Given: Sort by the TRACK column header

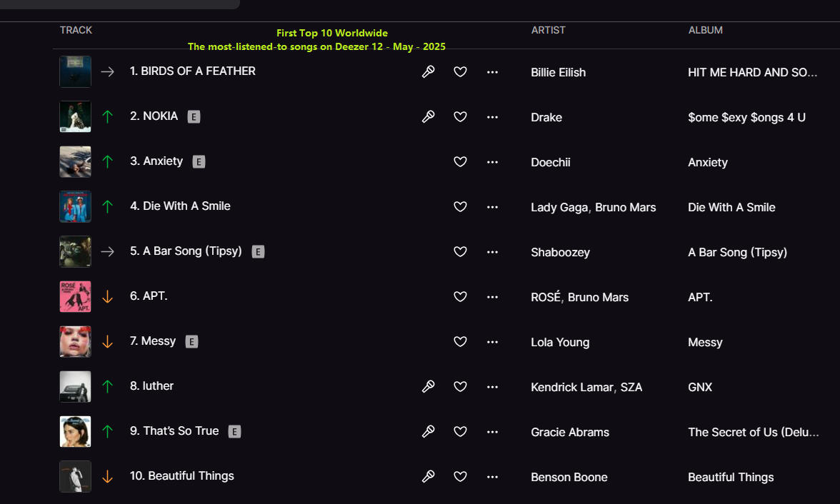Looking at the screenshot, I should [x=76, y=30].
